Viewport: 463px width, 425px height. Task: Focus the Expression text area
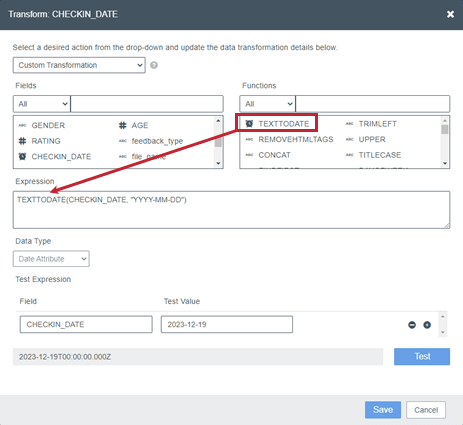click(231, 210)
